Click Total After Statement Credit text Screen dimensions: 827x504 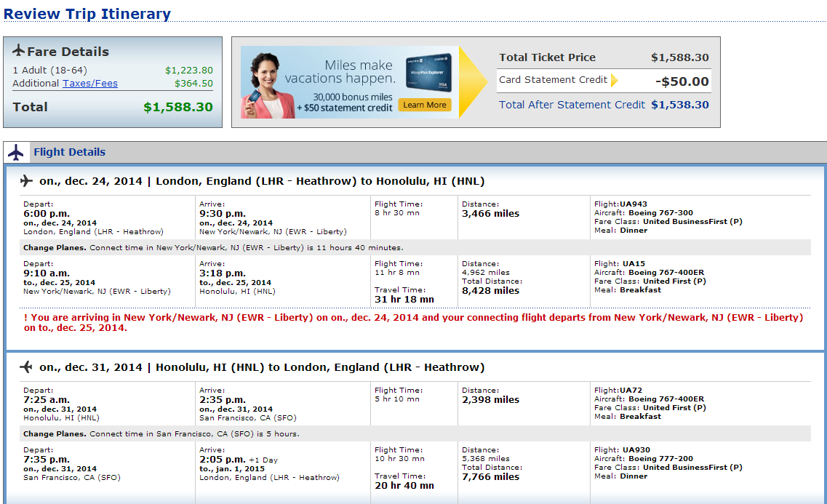(572, 105)
